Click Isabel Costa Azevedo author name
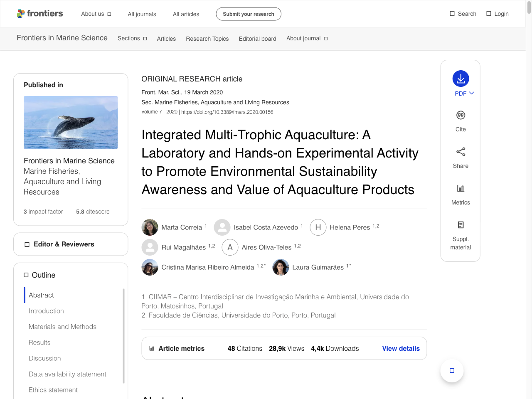Image resolution: width=532 pixels, height=399 pixels. click(266, 227)
